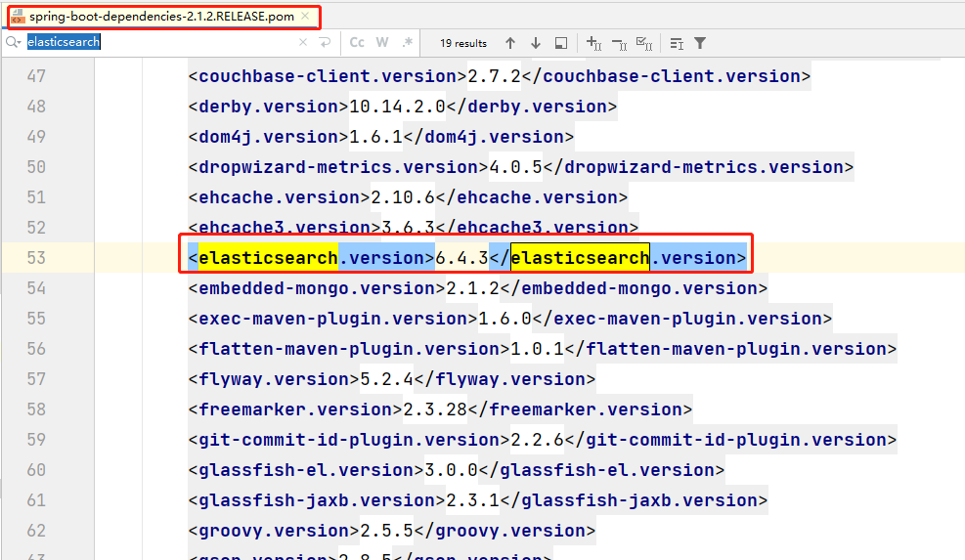Go to previous occurrence arrow

[x=510, y=43]
